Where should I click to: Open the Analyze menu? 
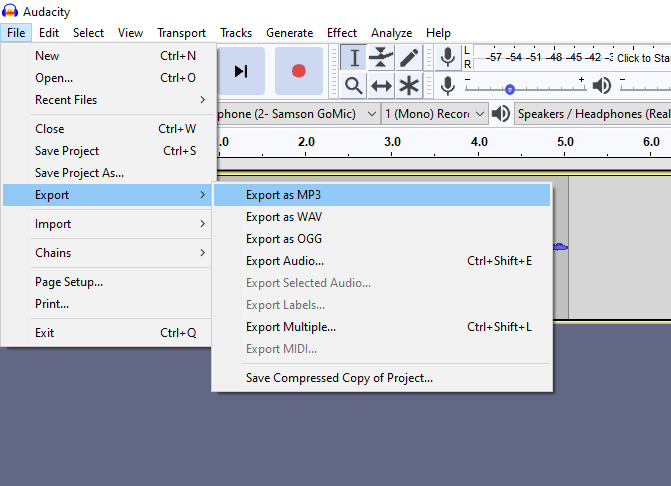coord(391,33)
